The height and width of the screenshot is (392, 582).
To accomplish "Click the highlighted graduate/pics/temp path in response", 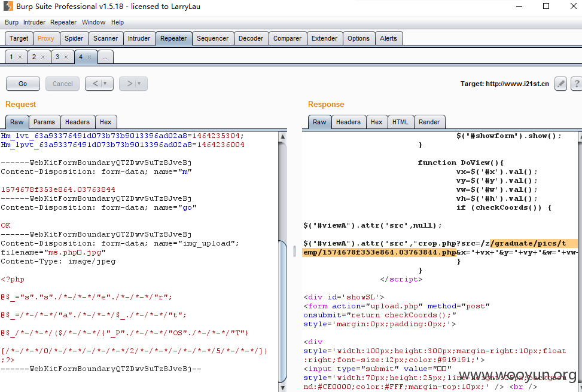I will point(440,248).
